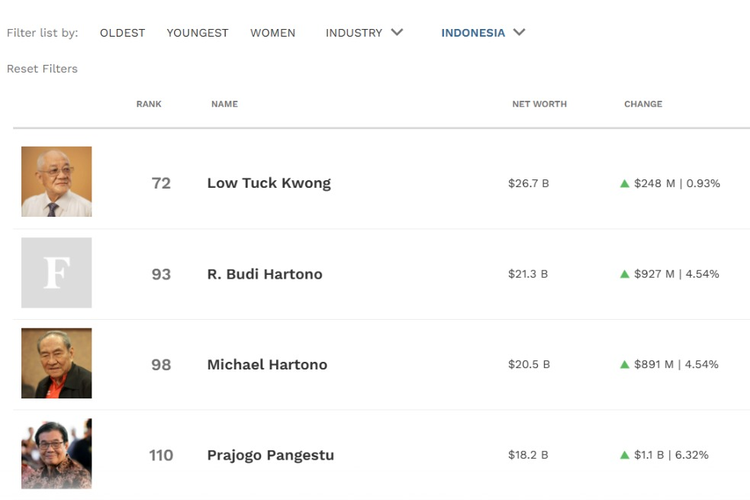This screenshot has height=500, width=750.
Task: Filter list by YOUNGEST
Action: pos(197,33)
